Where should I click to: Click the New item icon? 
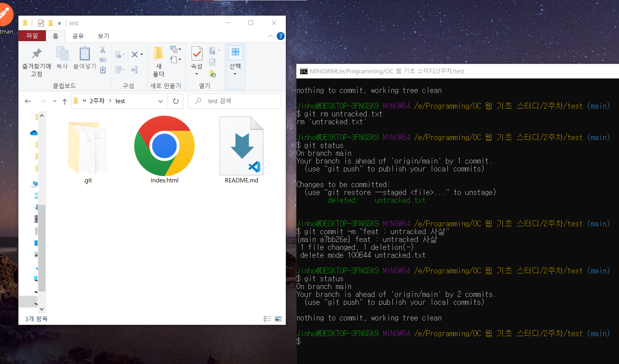click(173, 49)
